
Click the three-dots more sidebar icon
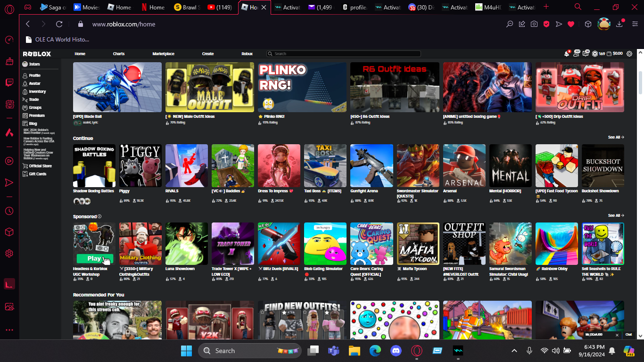tap(9, 330)
